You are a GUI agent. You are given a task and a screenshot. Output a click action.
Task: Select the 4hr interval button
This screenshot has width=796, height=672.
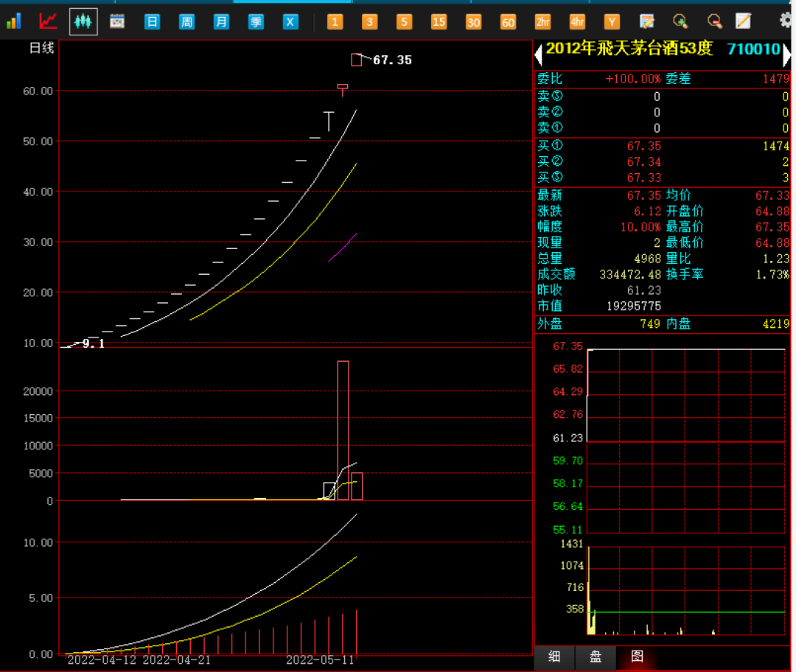(x=577, y=22)
